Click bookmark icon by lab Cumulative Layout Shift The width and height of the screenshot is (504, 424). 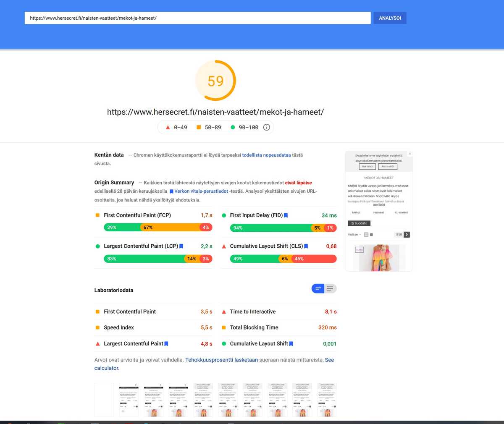[291, 344]
